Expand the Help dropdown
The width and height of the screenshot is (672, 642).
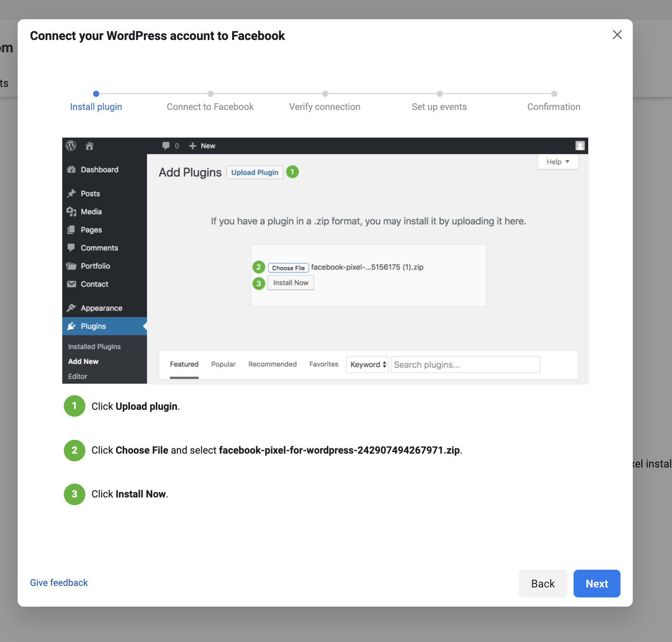pos(558,162)
